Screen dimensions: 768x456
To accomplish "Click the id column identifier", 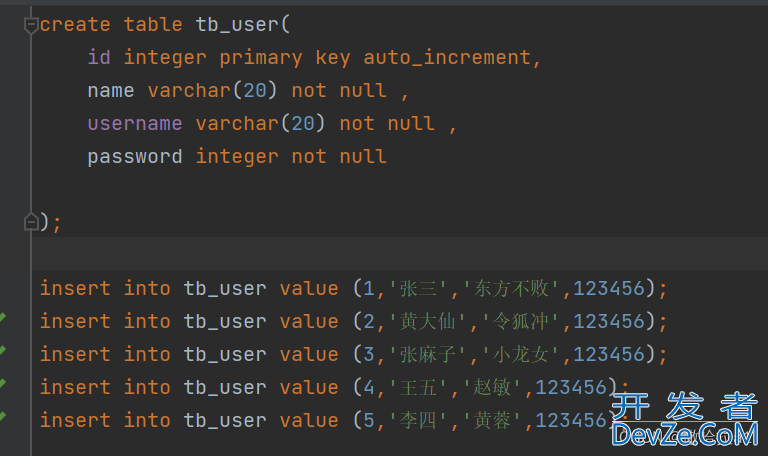I will point(99,57).
